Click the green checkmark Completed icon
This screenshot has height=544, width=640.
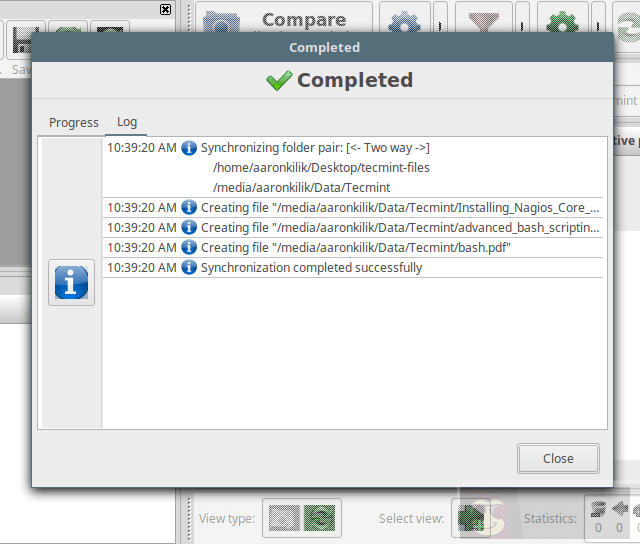point(279,80)
